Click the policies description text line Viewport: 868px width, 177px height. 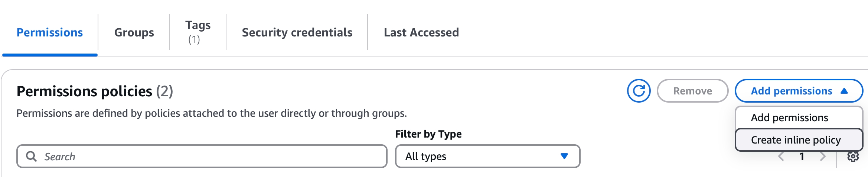click(212, 113)
